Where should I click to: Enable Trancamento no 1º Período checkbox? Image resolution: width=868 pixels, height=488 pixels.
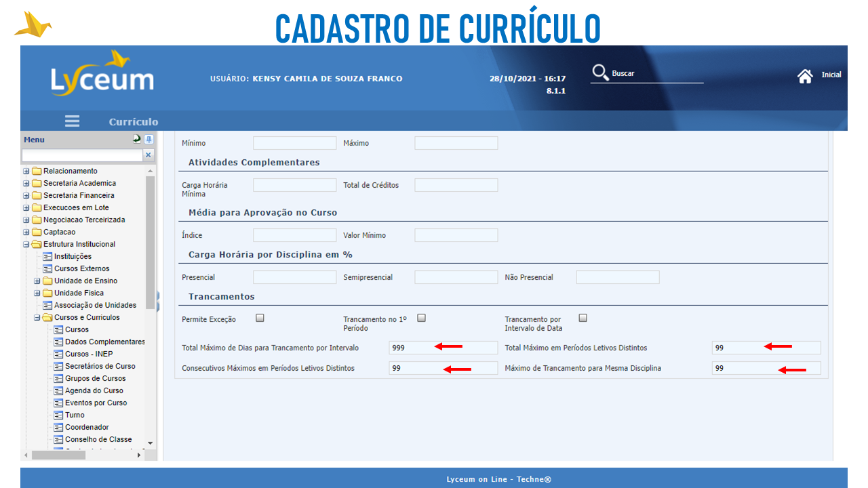tap(421, 318)
